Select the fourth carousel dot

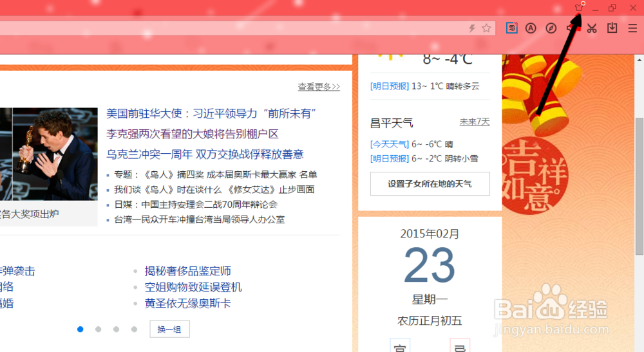(x=135, y=329)
